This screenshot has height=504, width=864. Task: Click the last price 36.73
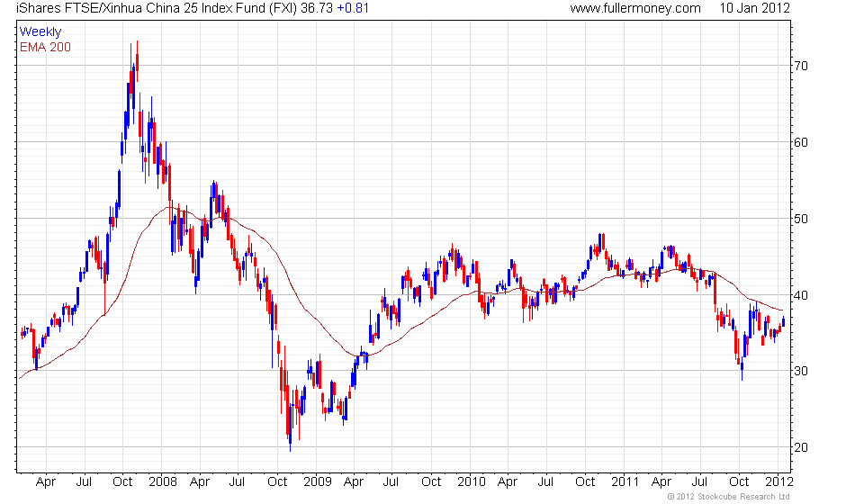(317, 8)
